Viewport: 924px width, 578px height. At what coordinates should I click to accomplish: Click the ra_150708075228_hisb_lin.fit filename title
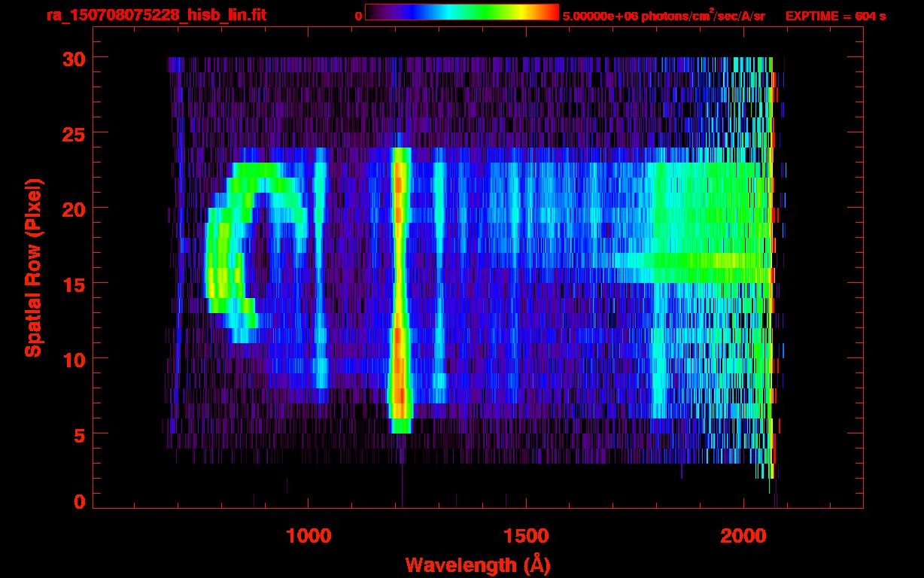pos(156,15)
